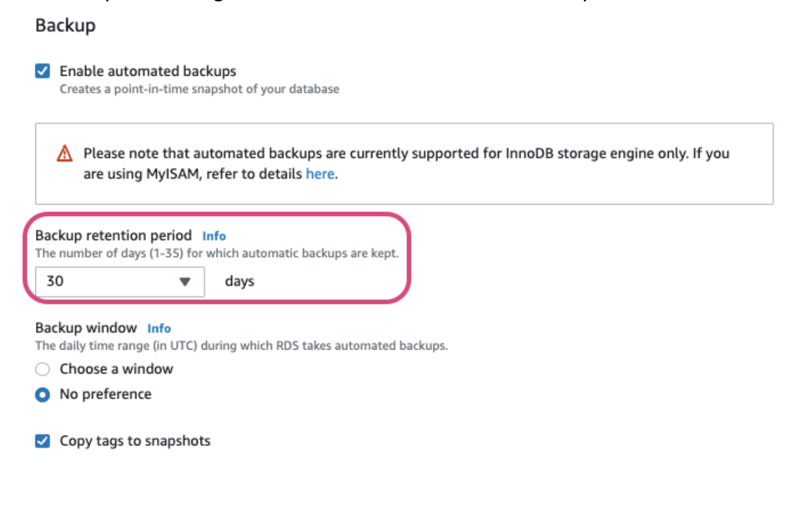Click the InnoDB storage engine warning message

[x=406, y=163]
